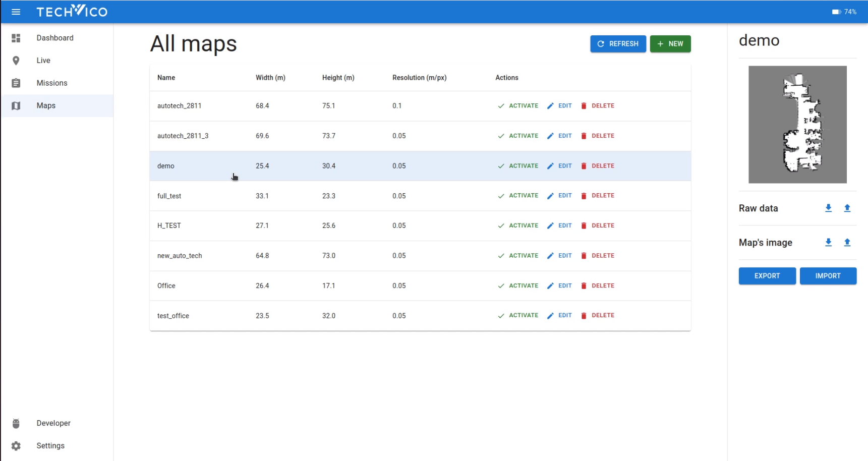Open the Developer section

(53, 423)
